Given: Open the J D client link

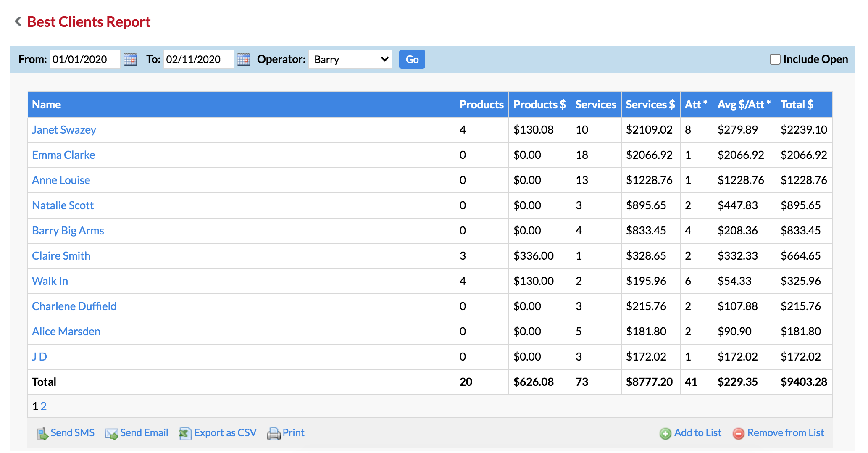Looking at the screenshot, I should point(39,357).
